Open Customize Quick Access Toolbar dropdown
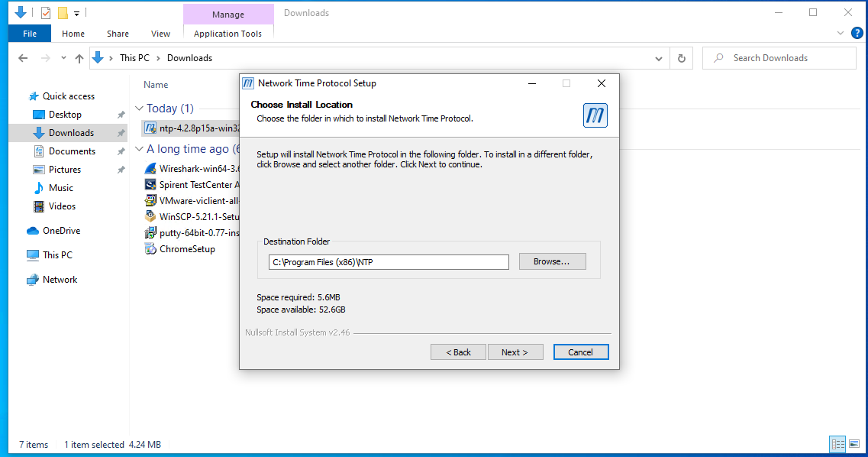868x457 pixels. pos(77,13)
